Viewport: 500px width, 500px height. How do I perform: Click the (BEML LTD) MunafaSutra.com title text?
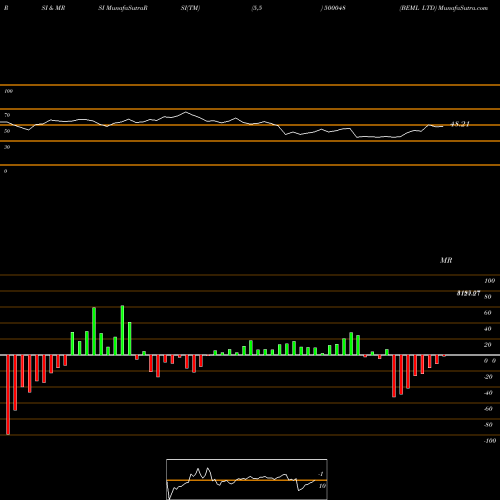444,8
